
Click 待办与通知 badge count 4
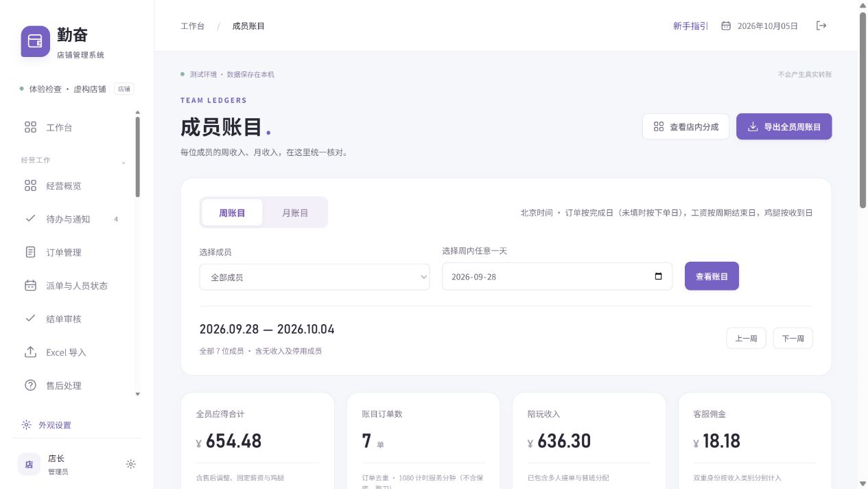116,219
